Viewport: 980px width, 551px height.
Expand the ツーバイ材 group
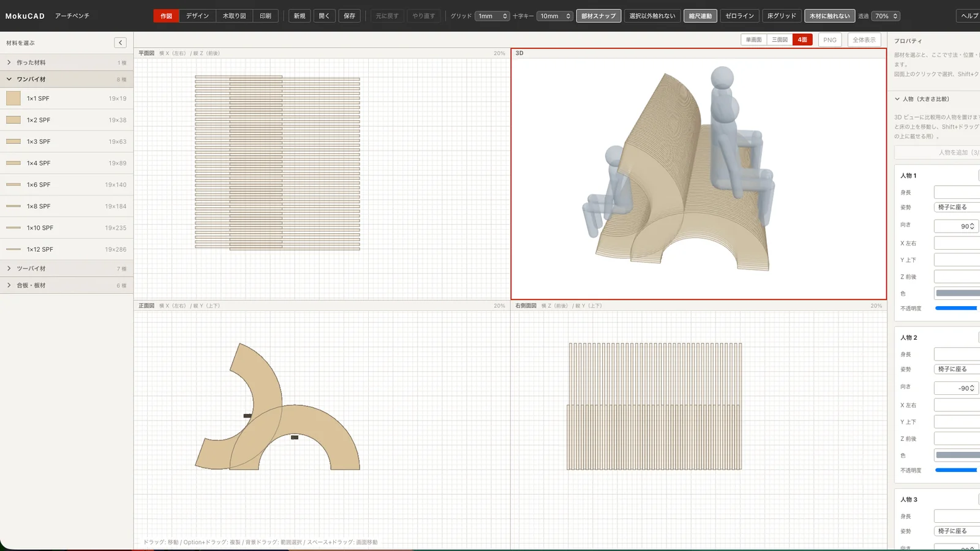pos(67,268)
